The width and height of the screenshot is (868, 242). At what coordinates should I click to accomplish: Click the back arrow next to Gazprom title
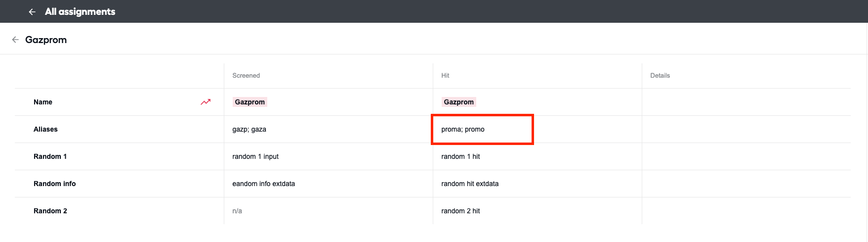15,40
